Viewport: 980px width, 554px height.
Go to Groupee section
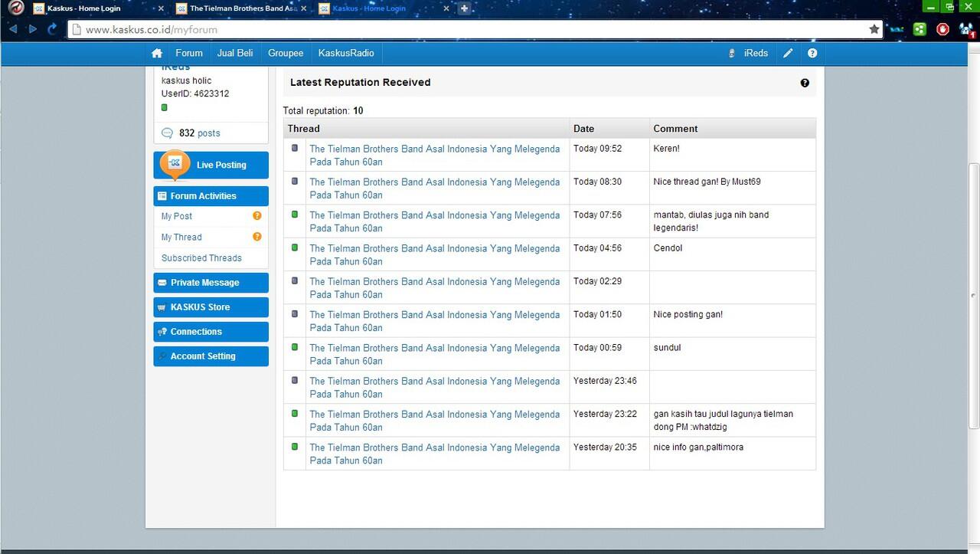pos(286,53)
